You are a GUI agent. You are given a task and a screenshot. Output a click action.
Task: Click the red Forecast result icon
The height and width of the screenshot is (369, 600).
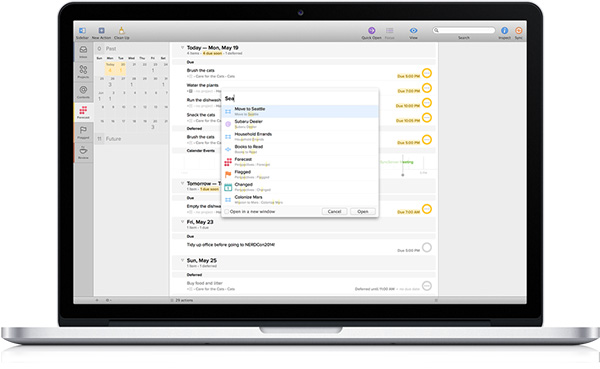click(228, 162)
